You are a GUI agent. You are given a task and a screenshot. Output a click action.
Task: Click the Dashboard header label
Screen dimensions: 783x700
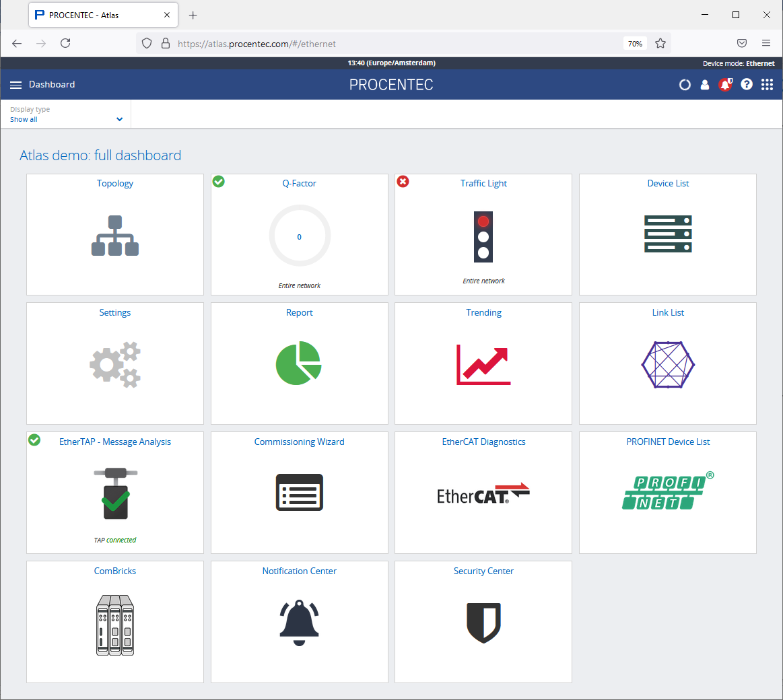pyautogui.click(x=52, y=84)
